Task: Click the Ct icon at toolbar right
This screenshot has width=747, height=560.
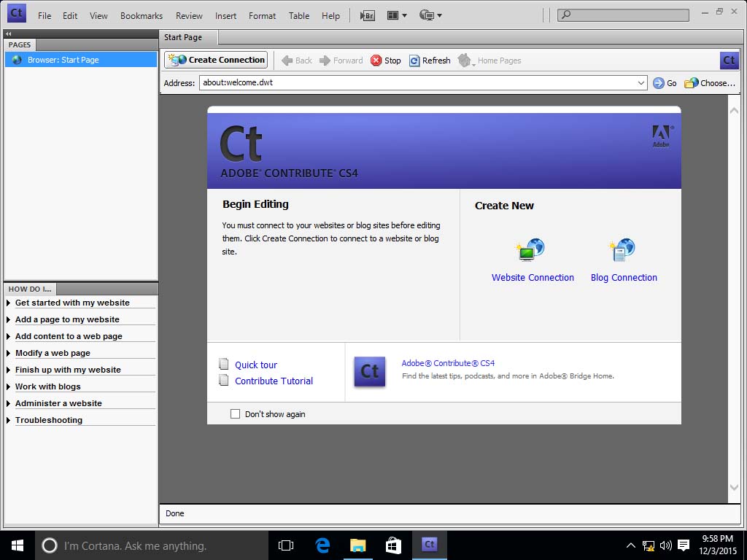Action: (729, 61)
